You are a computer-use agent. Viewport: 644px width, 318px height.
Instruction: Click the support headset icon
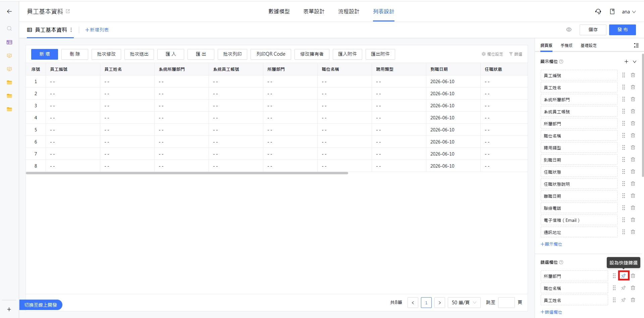point(598,11)
